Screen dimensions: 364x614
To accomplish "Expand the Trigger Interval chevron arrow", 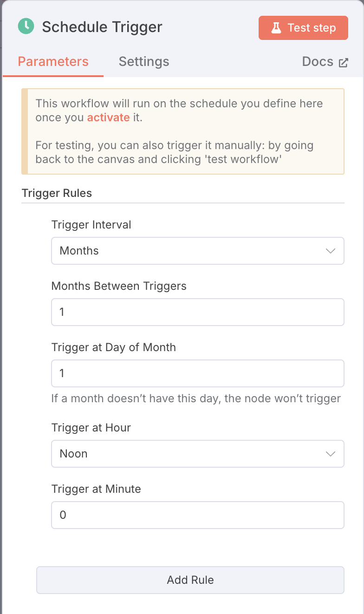I will [331, 251].
